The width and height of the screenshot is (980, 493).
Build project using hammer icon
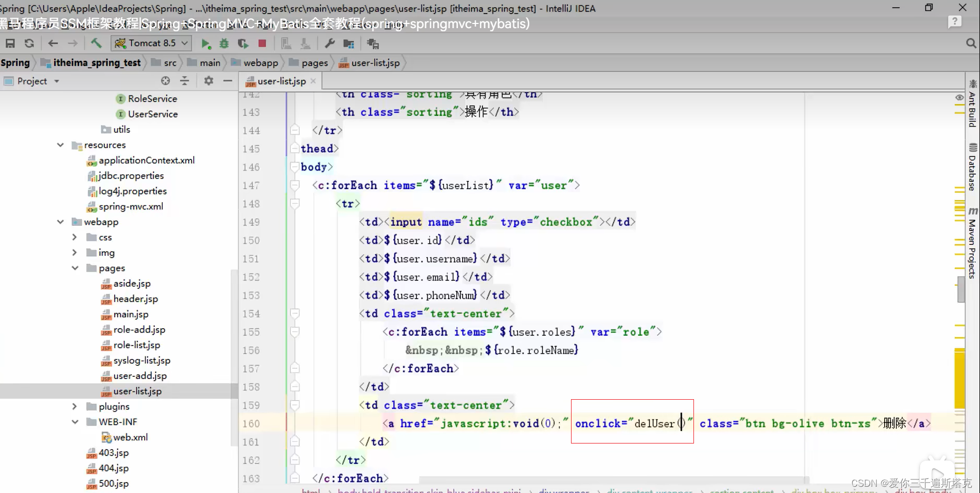point(96,43)
